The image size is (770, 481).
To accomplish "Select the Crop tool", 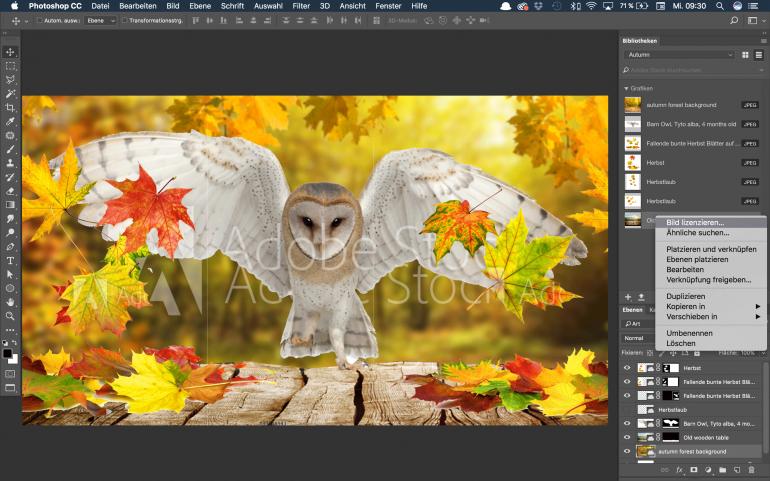I will coord(10,107).
